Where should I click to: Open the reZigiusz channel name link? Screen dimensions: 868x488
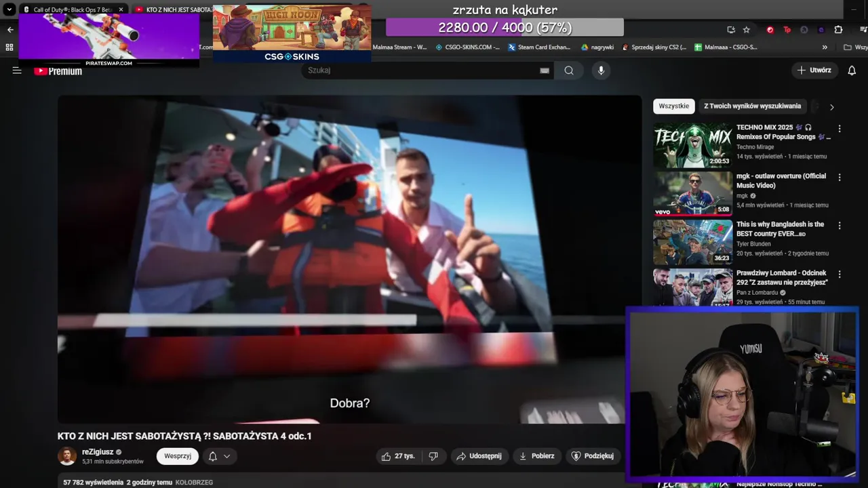tap(98, 452)
